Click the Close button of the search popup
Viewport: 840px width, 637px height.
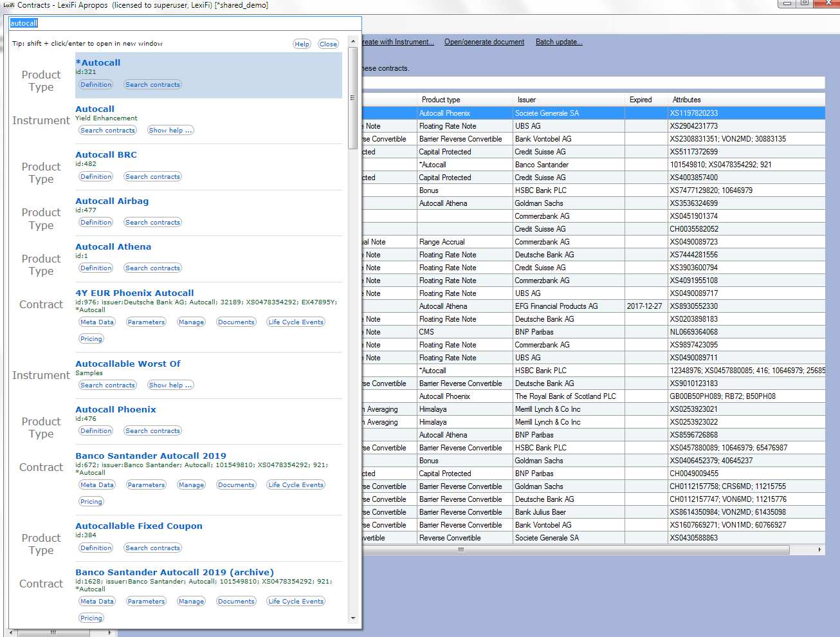click(x=328, y=44)
